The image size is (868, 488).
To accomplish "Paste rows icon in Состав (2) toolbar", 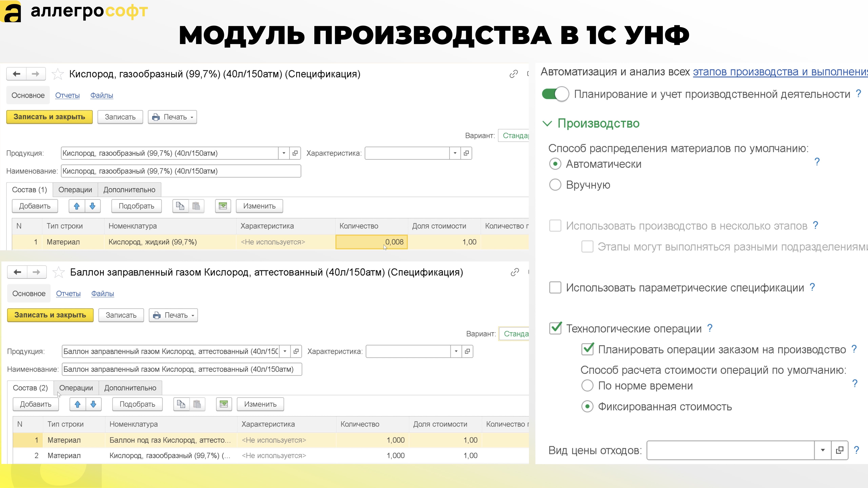I will click(x=197, y=404).
